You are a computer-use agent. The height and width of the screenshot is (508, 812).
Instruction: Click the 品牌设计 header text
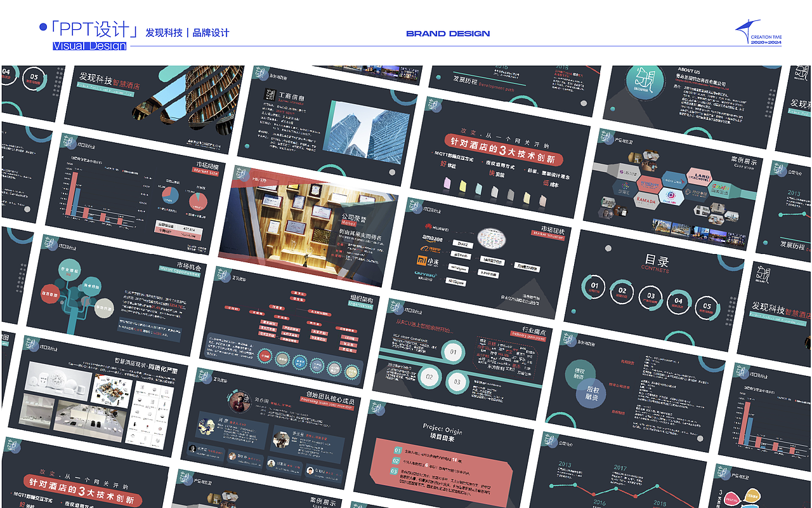click(x=211, y=32)
